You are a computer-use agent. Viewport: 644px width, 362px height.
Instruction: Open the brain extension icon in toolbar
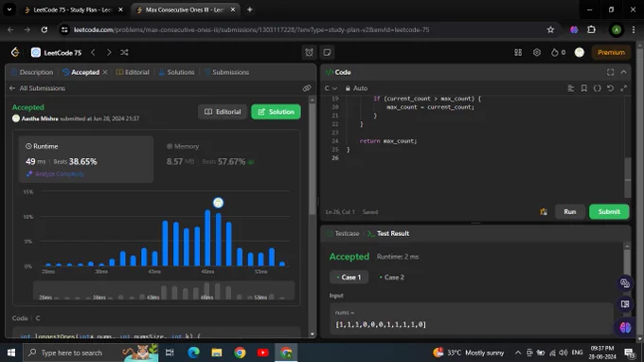(574, 29)
